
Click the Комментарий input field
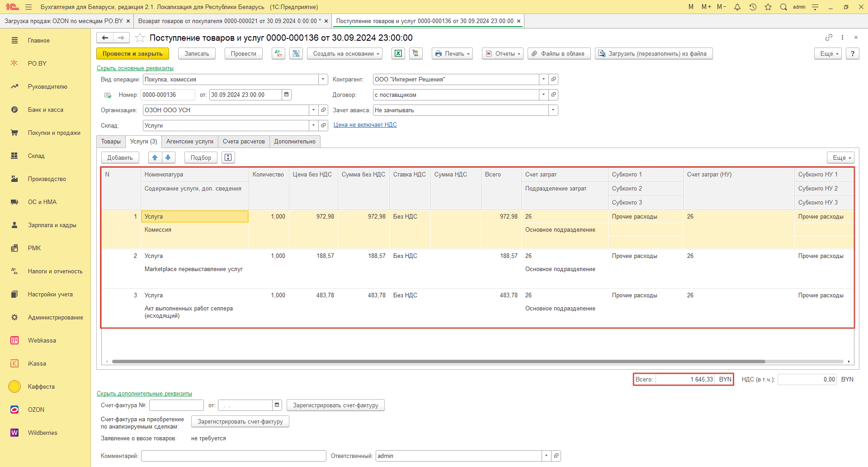click(234, 456)
